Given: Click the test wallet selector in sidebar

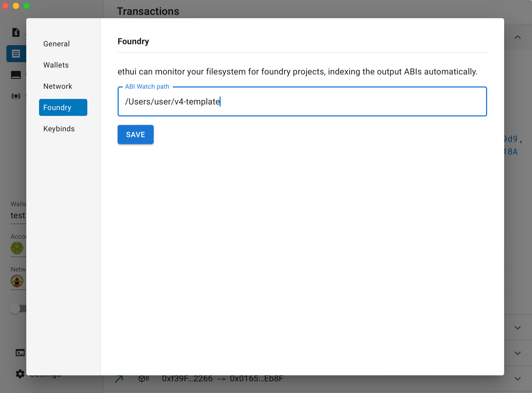Looking at the screenshot, I should (18, 215).
